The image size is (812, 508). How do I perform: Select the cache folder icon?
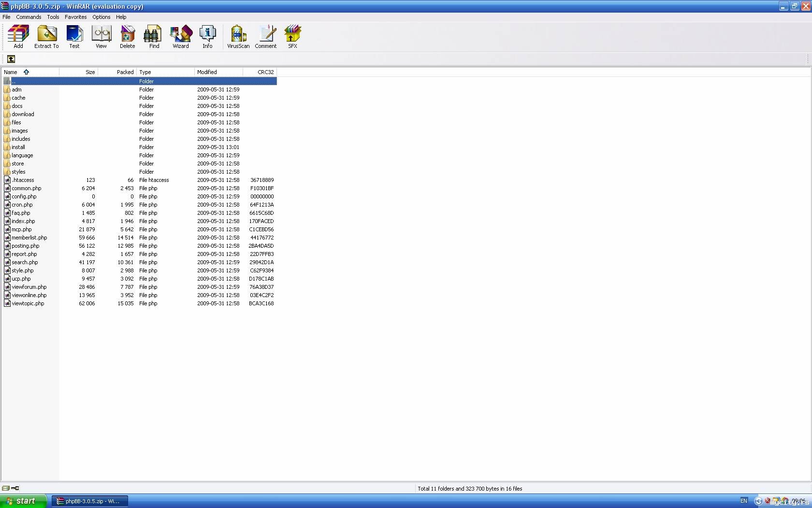[7, 98]
